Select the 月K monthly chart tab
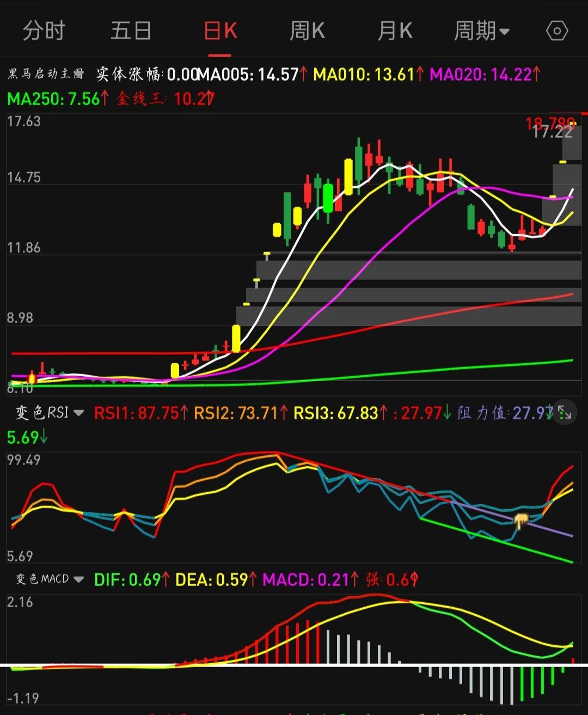Screen dimensions: 588x715 394,31
